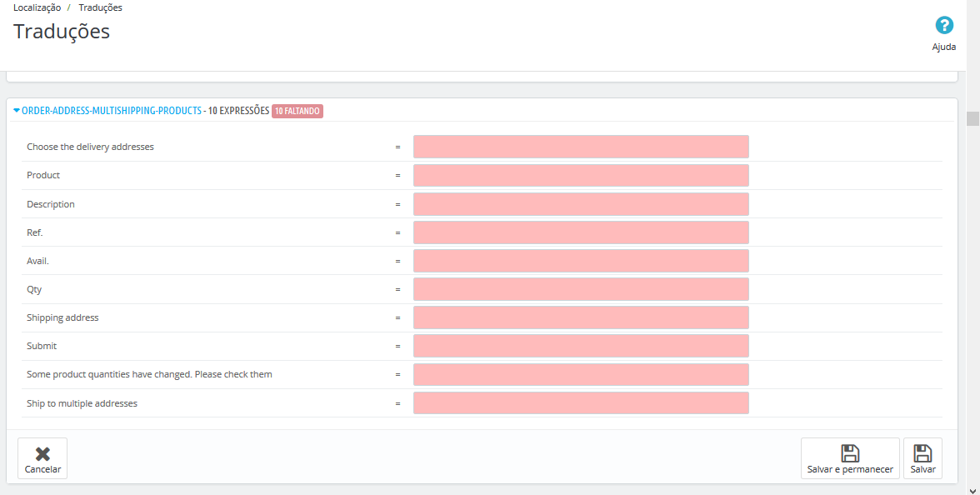Viewport: 980px width, 495px height.
Task: Focus translation field for Description
Action: click(581, 204)
